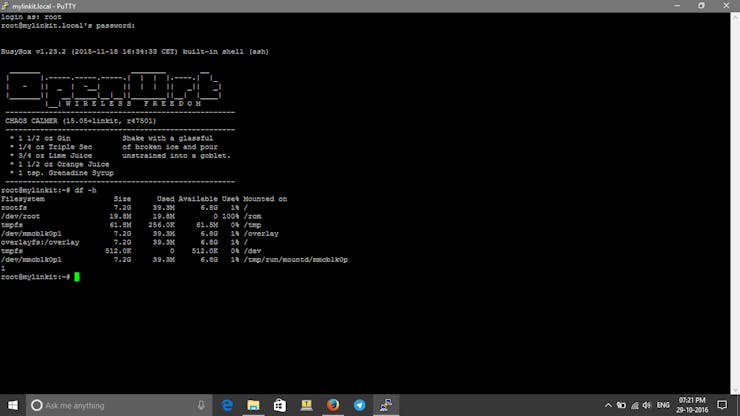Click the green terminal cursor

point(77,277)
